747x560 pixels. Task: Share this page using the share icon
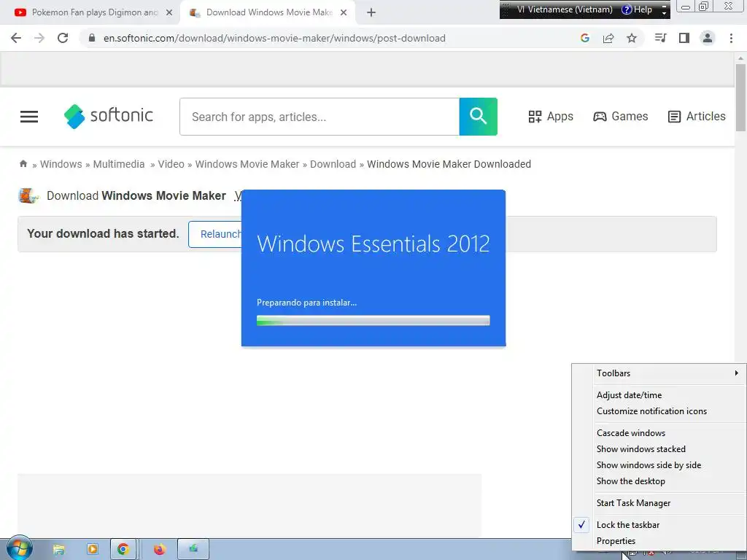pos(608,38)
